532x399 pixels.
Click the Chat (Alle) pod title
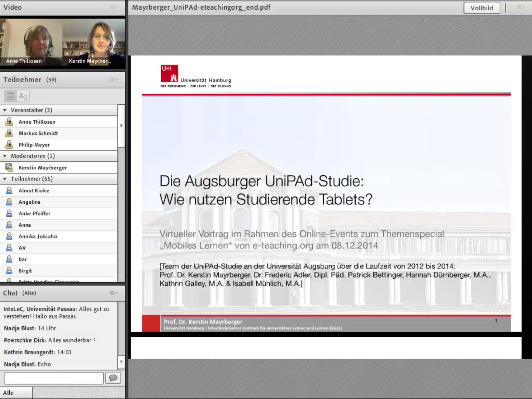point(20,293)
